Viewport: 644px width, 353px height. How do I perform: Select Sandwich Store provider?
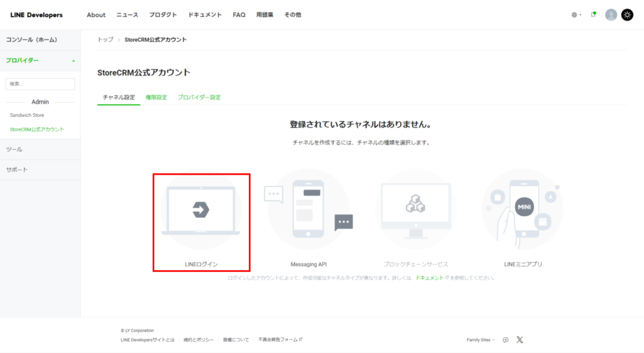[27, 115]
